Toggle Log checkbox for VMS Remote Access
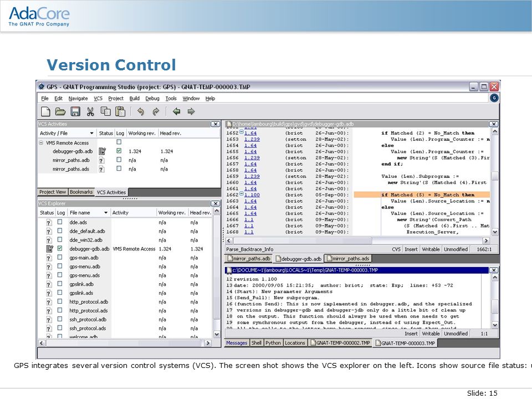This screenshot has width=532, height=399. 119,142
